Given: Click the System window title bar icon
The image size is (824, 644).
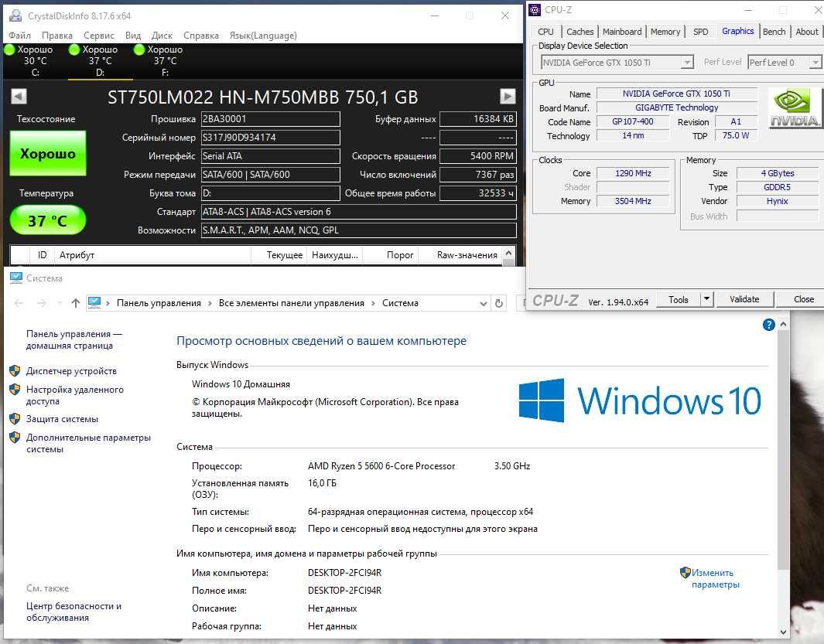Looking at the screenshot, I should (x=16, y=278).
